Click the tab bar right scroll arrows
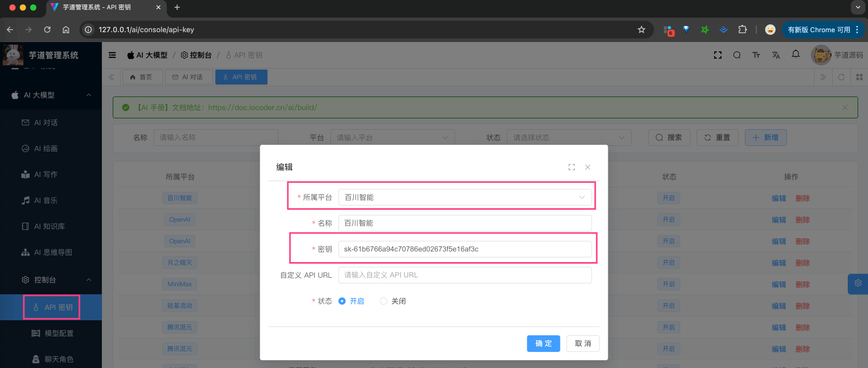868x368 pixels. click(x=823, y=77)
